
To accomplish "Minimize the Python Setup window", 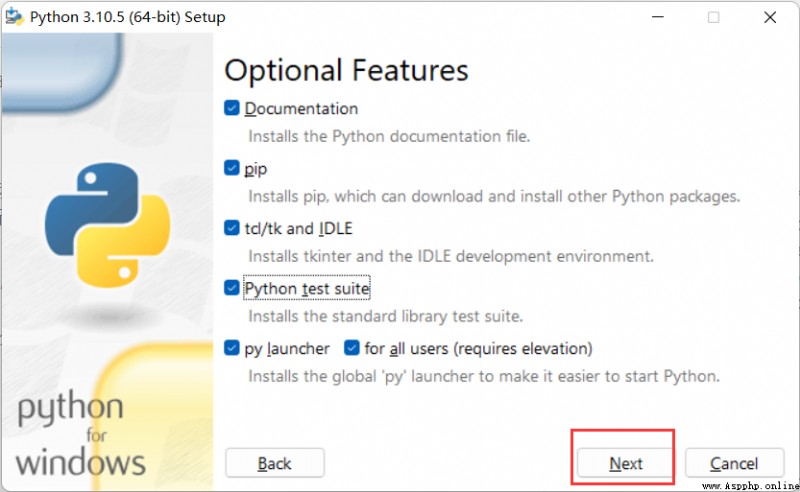I will [x=658, y=17].
